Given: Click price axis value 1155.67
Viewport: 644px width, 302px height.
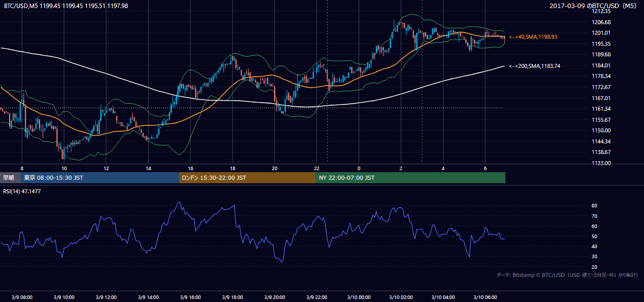Looking at the screenshot, I should tap(602, 120).
